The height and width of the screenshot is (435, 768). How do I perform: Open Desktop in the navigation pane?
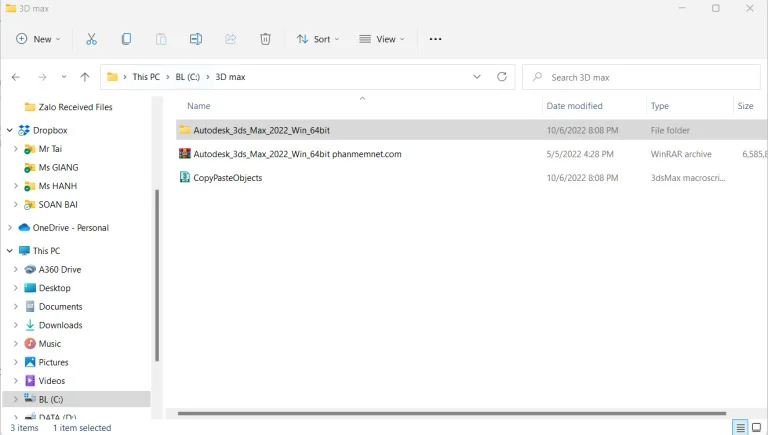coord(54,288)
